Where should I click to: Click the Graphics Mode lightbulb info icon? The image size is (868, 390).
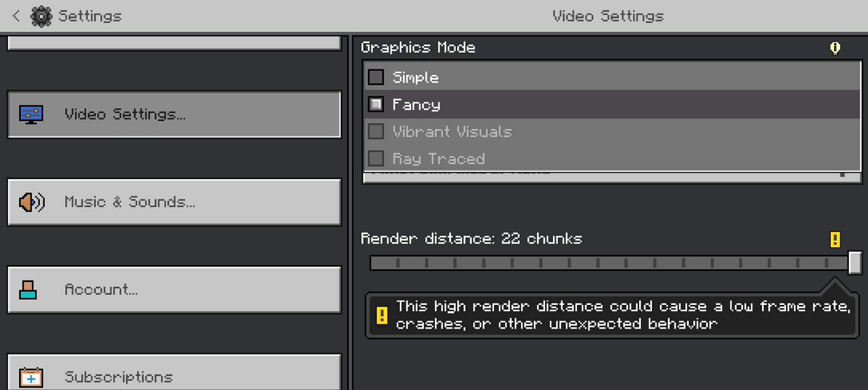(835, 48)
